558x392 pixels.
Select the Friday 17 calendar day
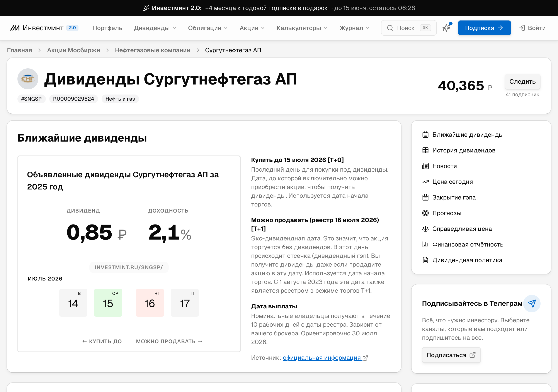(185, 302)
